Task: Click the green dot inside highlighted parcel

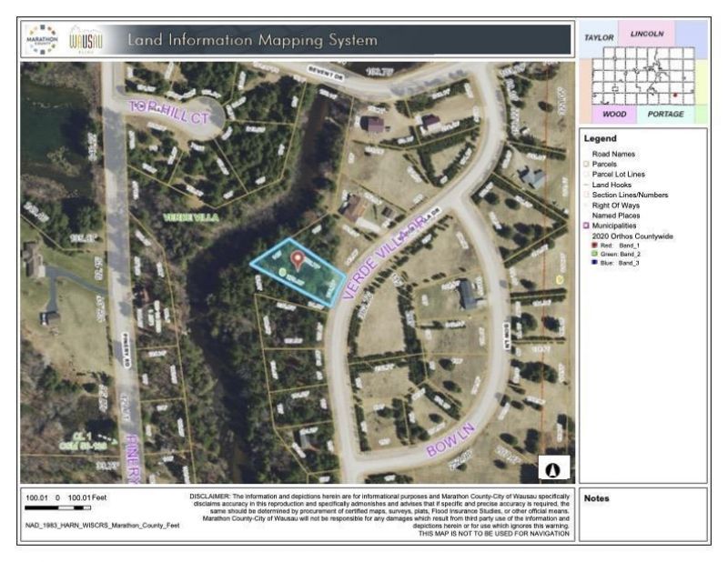Action: (283, 271)
